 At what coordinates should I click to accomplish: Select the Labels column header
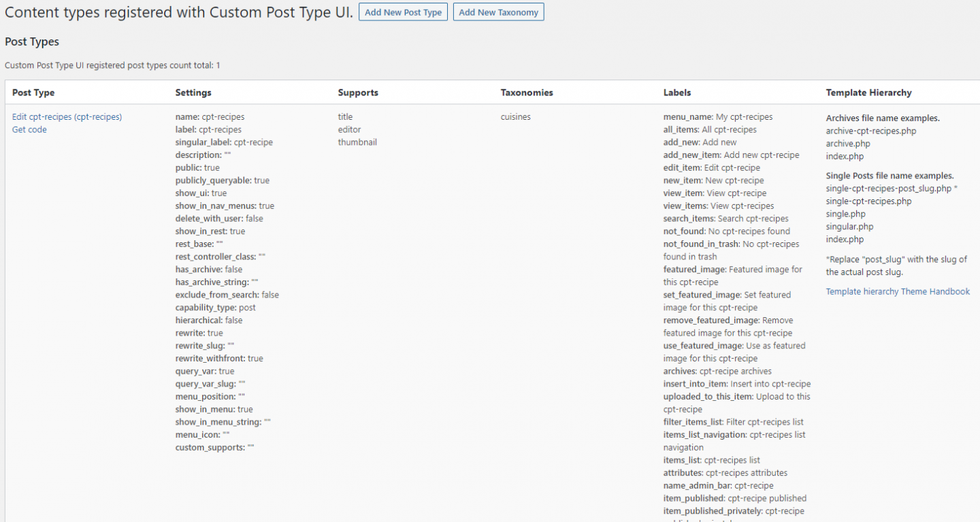tap(677, 93)
